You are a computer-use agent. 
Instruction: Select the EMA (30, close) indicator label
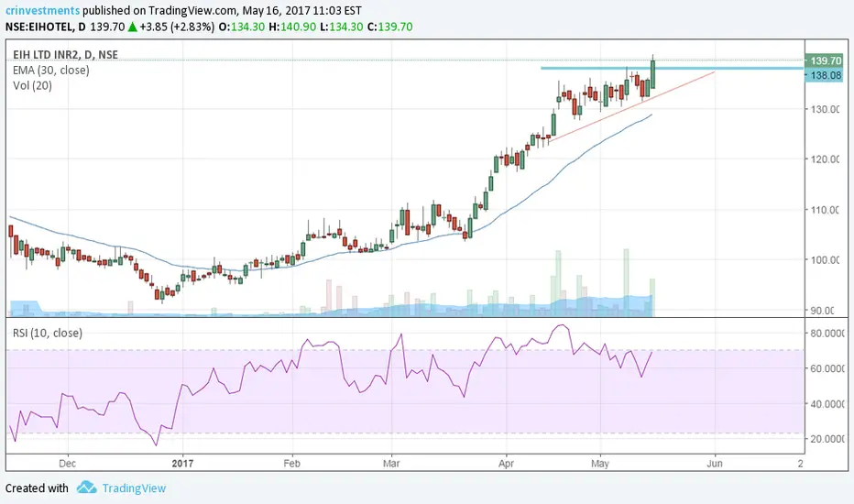51,71
